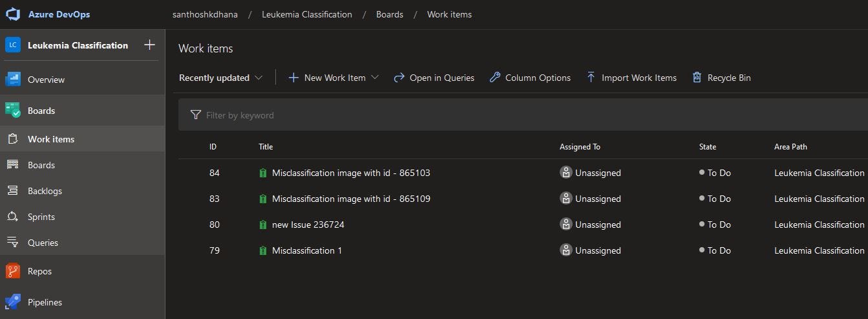Click the plus icon of New Work Item
Image resolution: width=868 pixels, height=319 pixels.
pyautogui.click(x=293, y=78)
